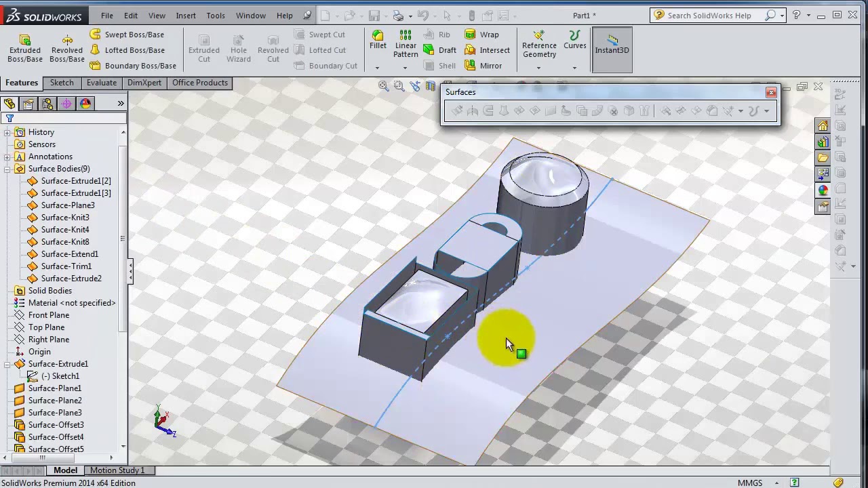This screenshot has height=488, width=868.
Task: Select the Top Plane item
Action: click(46, 327)
